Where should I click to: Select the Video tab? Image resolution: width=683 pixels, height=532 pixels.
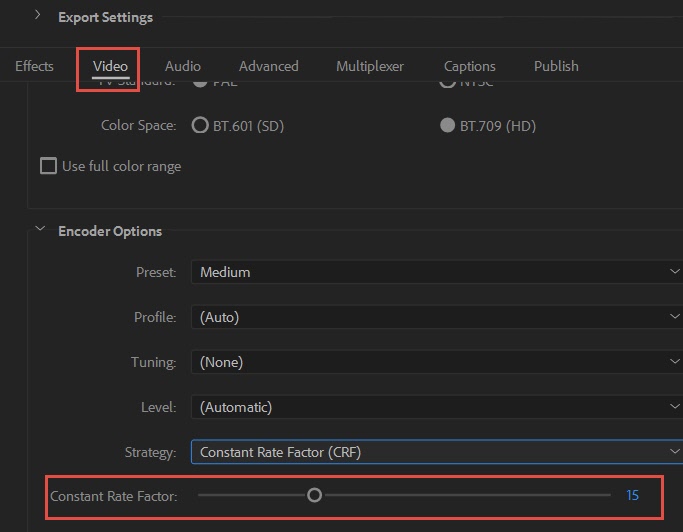point(110,66)
